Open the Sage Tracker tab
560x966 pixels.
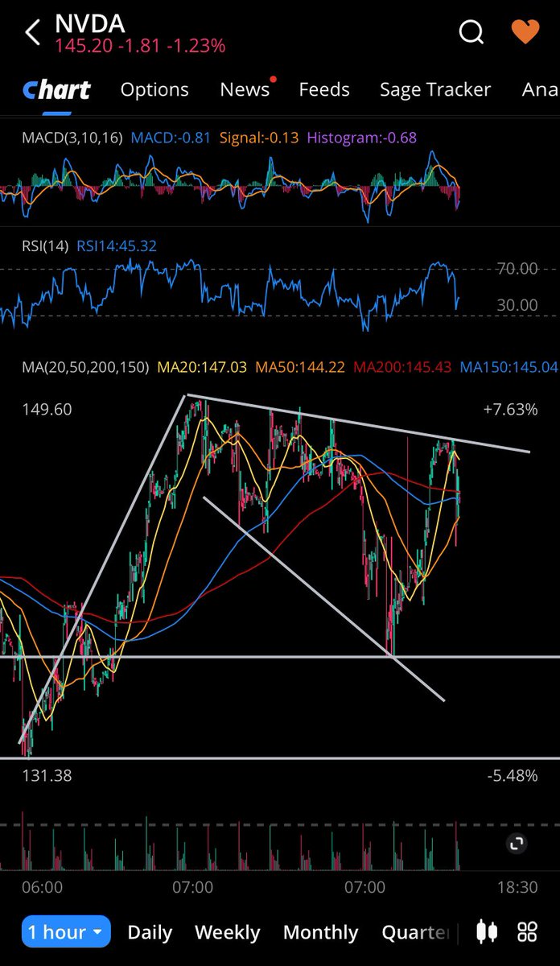[435, 90]
